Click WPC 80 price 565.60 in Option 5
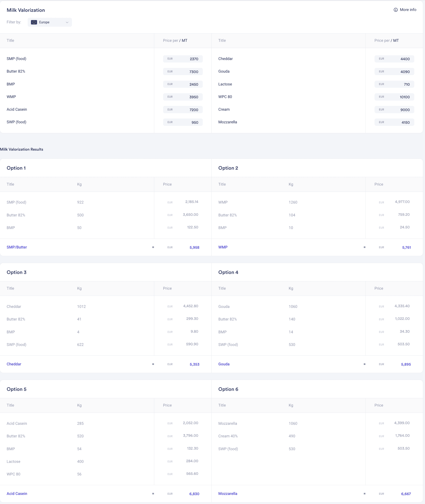 pos(192,474)
